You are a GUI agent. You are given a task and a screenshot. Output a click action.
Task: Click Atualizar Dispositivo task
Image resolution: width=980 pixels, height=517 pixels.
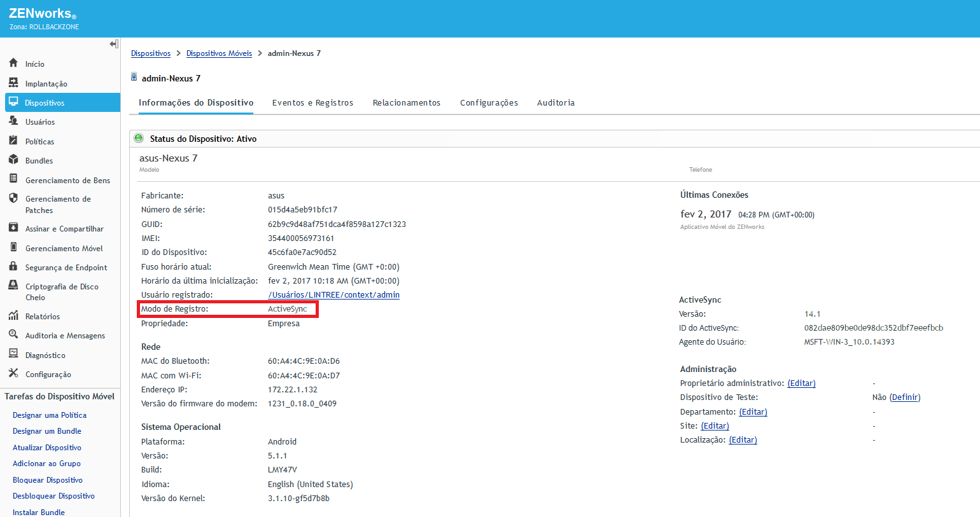(47, 448)
